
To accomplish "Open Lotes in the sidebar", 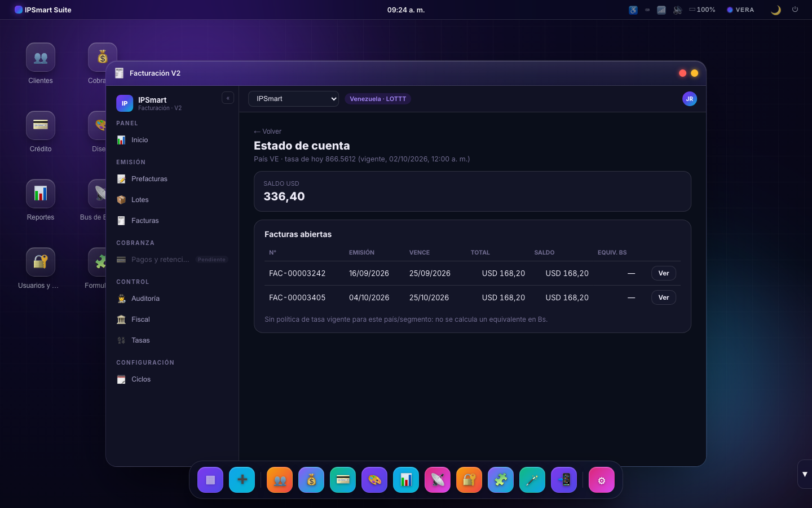I will 173,200.
